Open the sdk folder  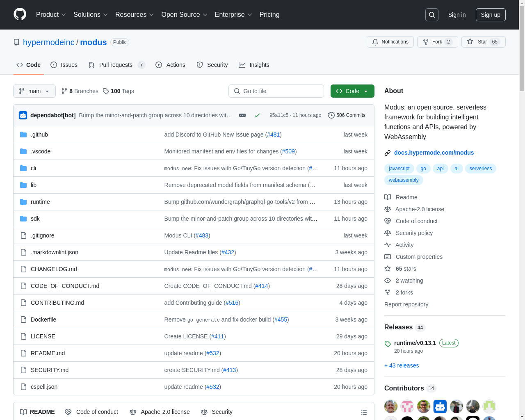(35, 219)
